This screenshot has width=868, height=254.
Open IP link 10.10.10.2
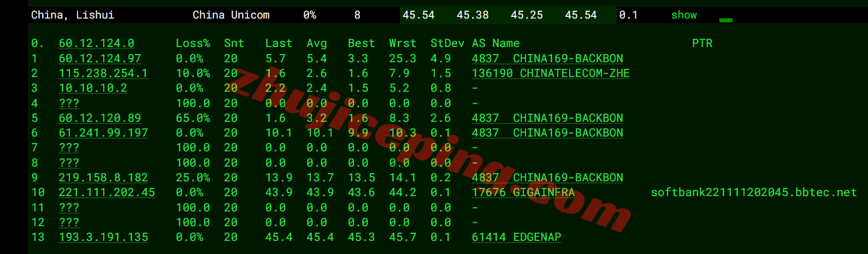pos(93,88)
